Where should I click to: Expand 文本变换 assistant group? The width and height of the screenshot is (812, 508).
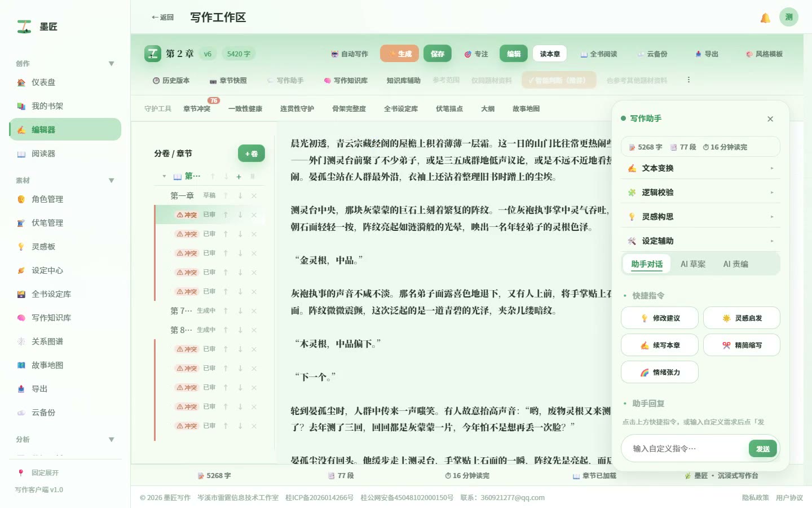click(700, 168)
